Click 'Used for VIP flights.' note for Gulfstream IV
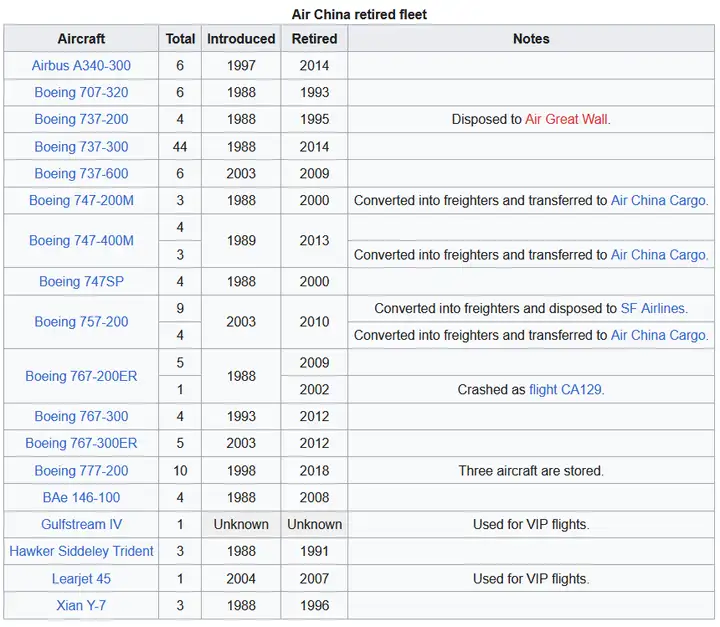 point(531,525)
